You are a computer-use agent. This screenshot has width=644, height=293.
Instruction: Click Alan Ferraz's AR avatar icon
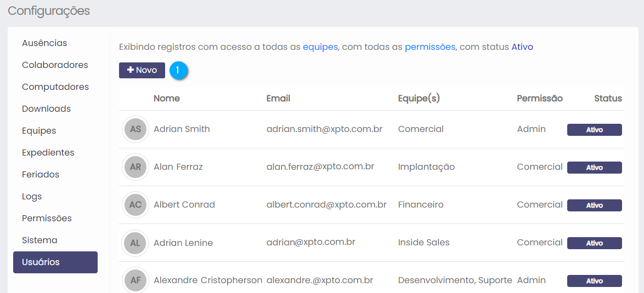pos(135,167)
